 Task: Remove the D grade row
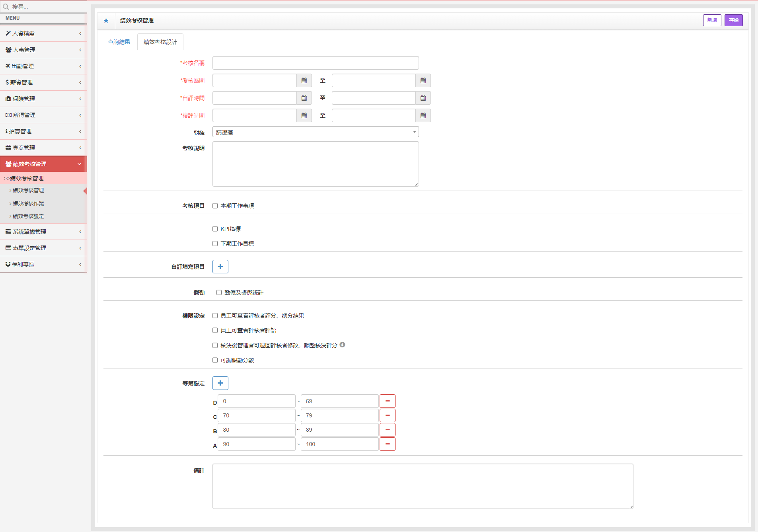point(388,401)
